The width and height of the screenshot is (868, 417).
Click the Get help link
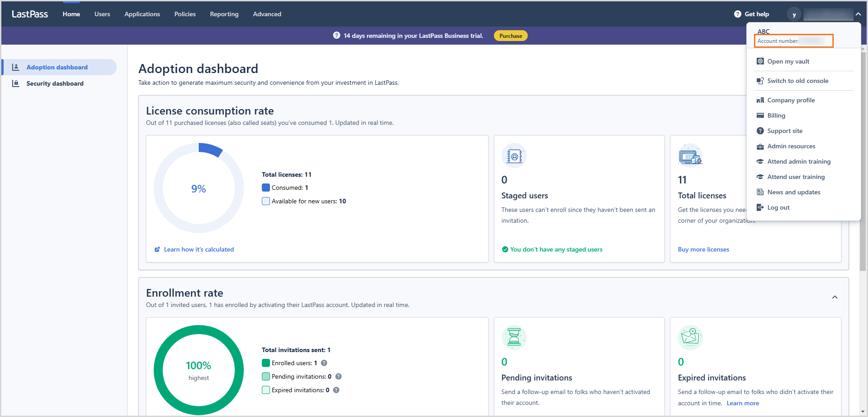tap(757, 14)
